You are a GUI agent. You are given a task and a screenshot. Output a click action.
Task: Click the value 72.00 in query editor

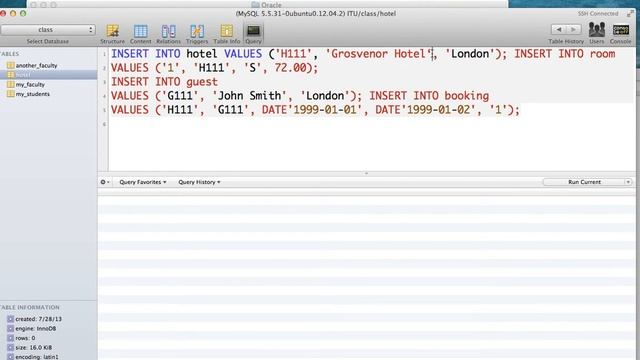point(290,68)
